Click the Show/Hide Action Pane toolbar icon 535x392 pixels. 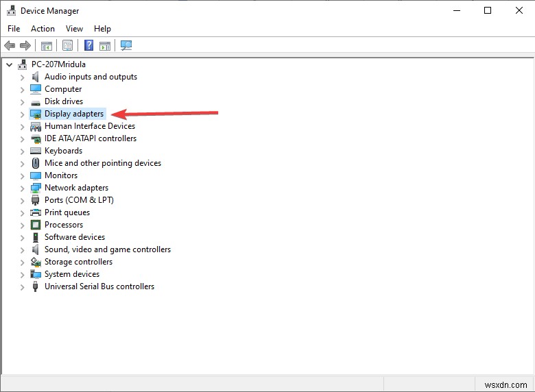tap(105, 45)
